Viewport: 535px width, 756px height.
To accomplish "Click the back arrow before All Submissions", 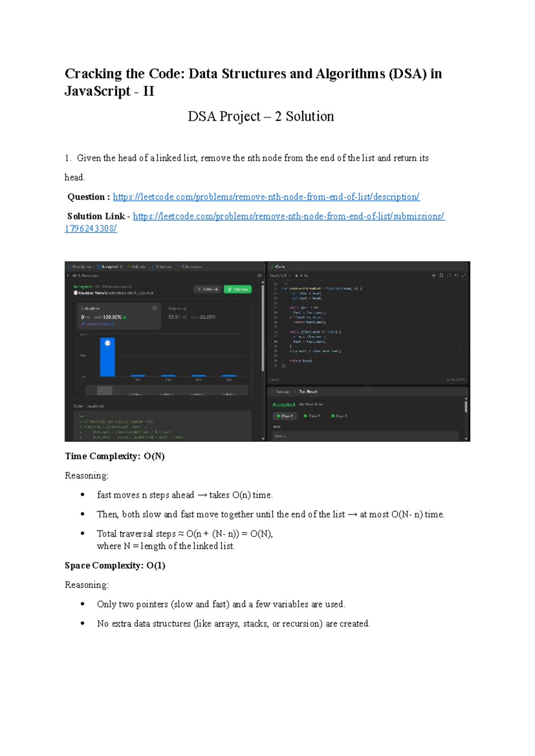I will 68,275.
